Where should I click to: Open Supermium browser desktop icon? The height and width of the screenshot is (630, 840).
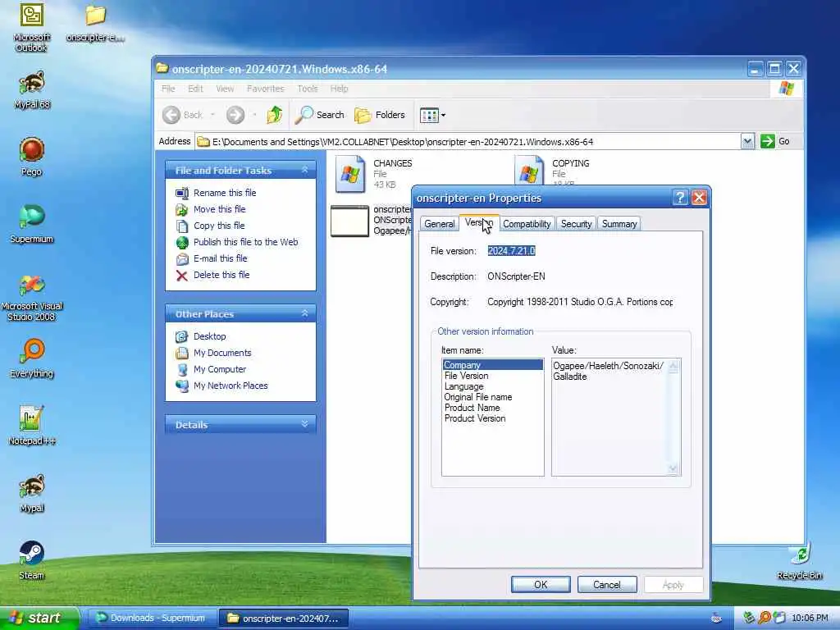pyautogui.click(x=32, y=224)
